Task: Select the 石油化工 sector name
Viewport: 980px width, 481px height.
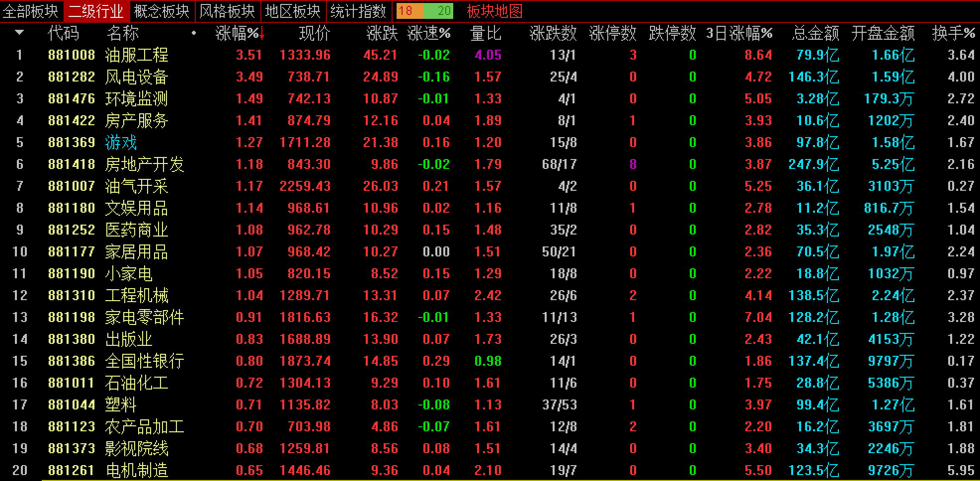Action: [x=137, y=383]
